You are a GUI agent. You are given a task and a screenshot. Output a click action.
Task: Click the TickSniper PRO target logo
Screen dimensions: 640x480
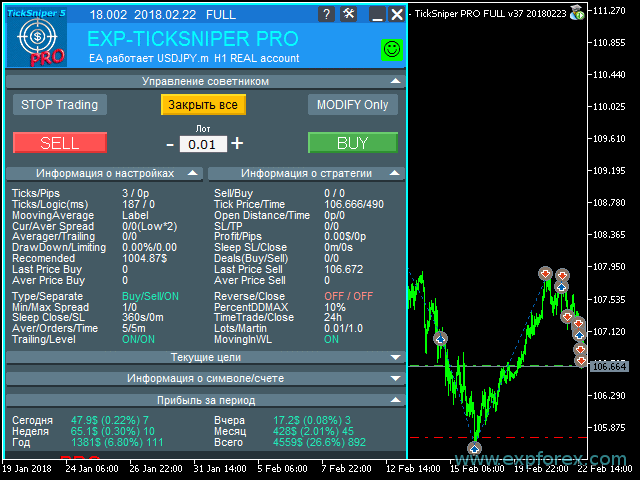[x=37, y=38]
